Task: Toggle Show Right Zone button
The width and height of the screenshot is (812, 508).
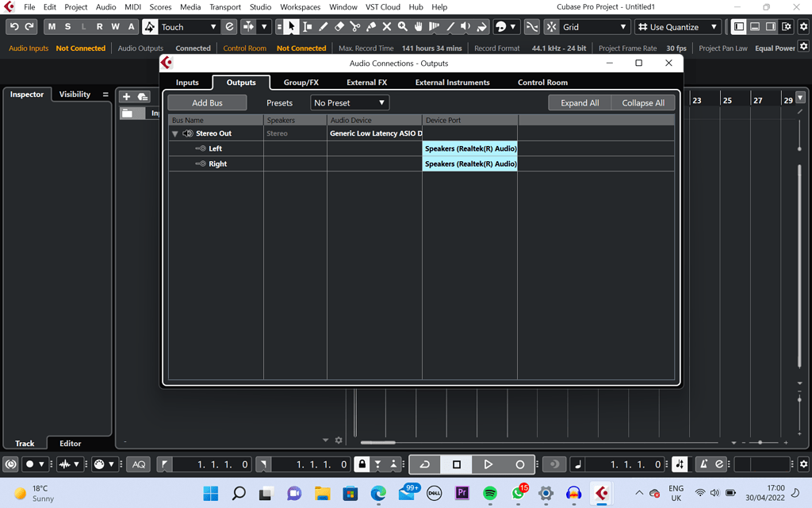Action: [x=771, y=27]
